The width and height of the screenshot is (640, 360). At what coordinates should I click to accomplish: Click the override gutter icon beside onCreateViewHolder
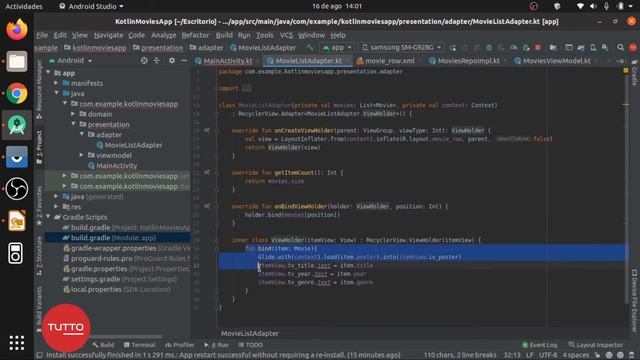[207, 131]
